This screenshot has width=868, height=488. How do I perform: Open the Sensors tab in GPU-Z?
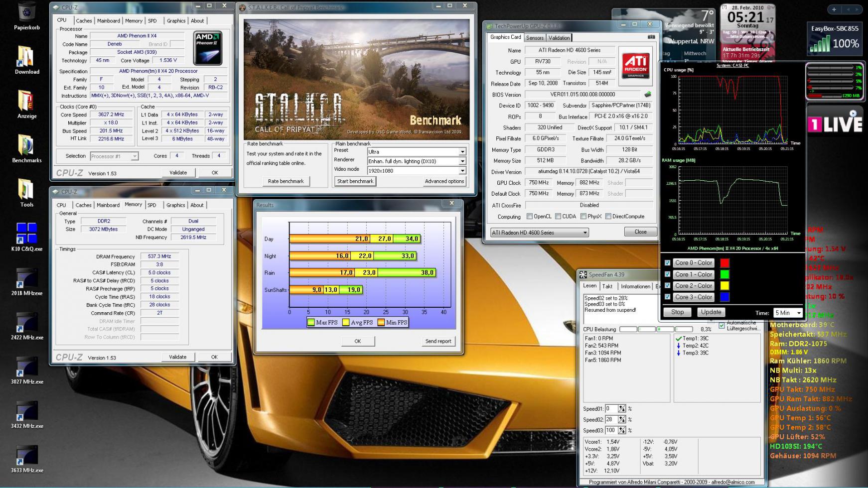535,38
